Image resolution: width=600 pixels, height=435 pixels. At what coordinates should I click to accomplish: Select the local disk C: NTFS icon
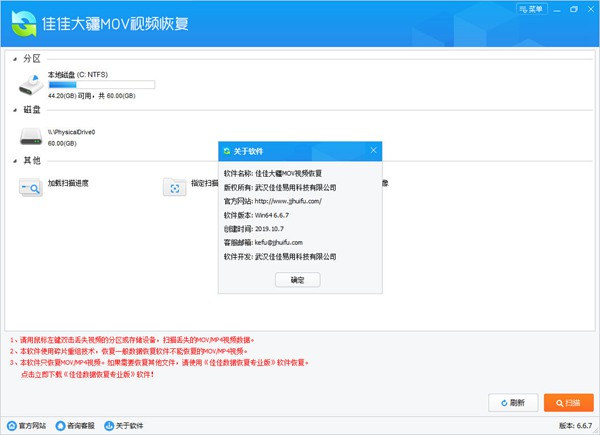tap(31, 85)
